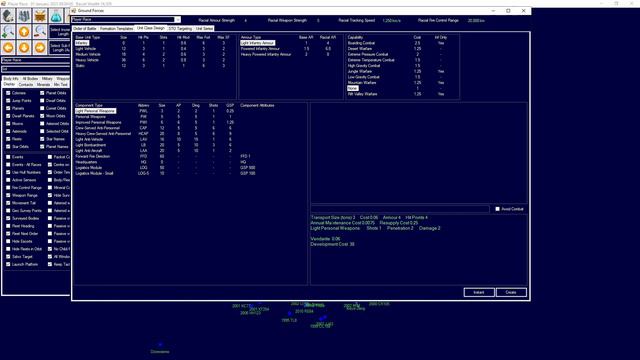Open the Minerals tab in main window
640x360 pixels.
(x=43, y=84)
